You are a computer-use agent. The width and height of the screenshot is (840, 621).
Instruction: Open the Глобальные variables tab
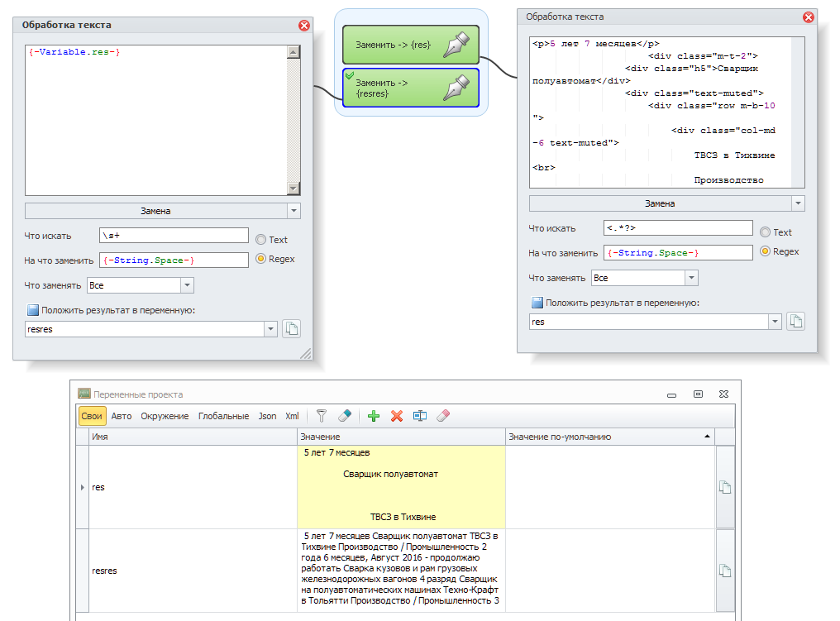tap(223, 416)
